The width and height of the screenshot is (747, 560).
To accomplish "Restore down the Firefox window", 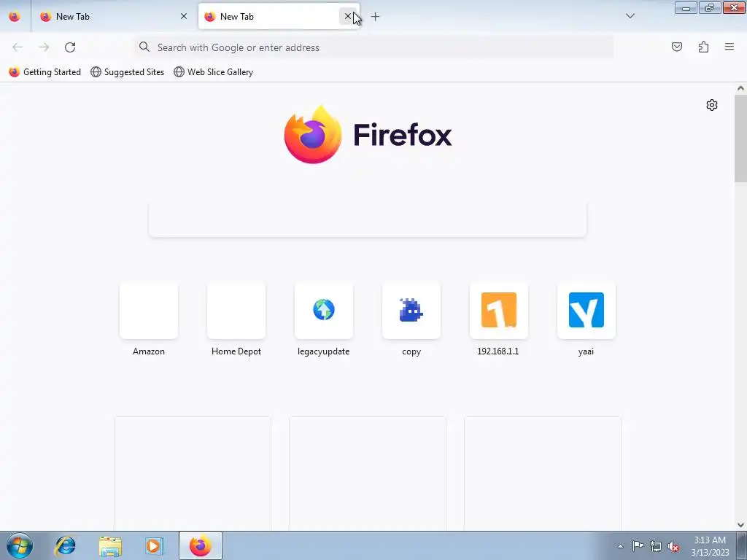I will coord(710,8).
